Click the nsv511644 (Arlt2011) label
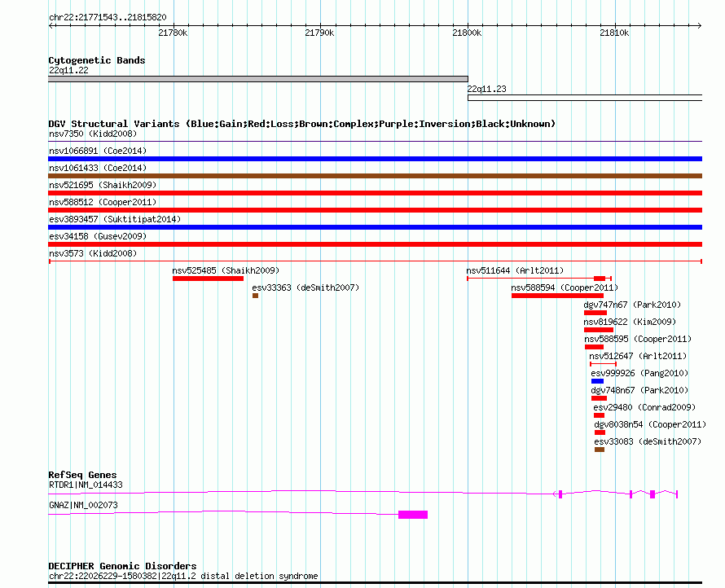Viewport: 725px width, 588px height. pyautogui.click(x=515, y=271)
